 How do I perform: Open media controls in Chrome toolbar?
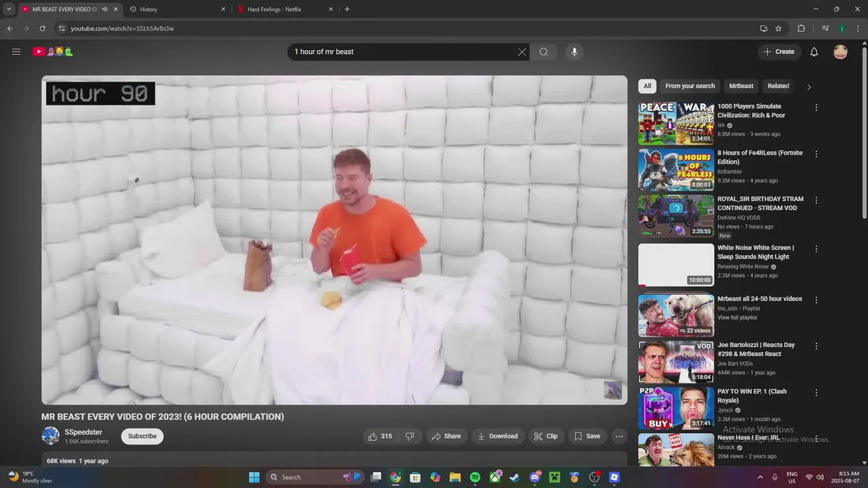click(x=825, y=28)
